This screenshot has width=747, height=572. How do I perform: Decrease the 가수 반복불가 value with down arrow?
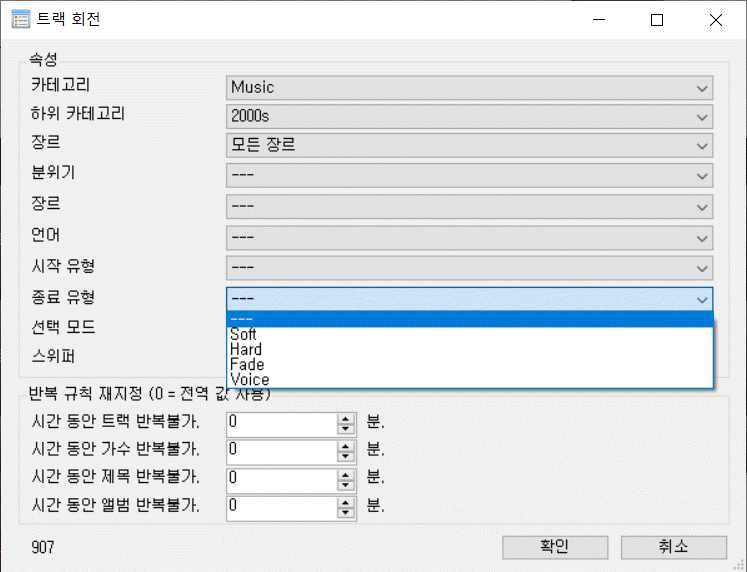pyautogui.click(x=346, y=457)
